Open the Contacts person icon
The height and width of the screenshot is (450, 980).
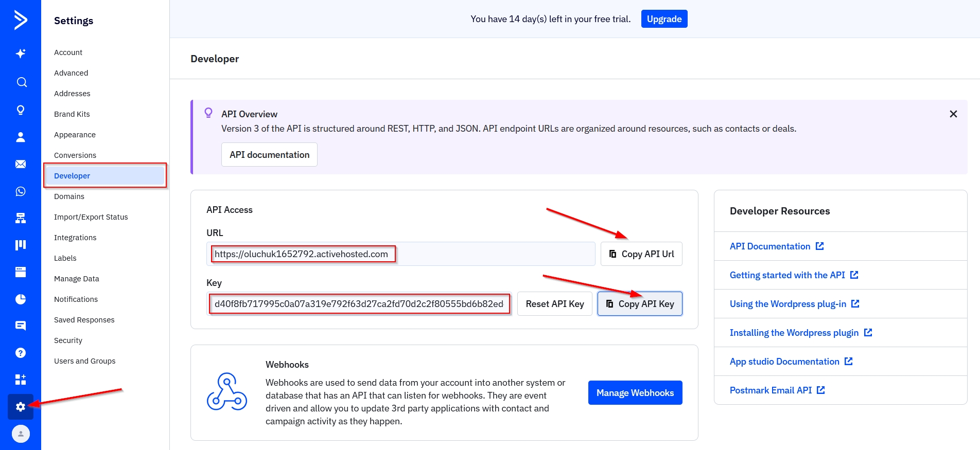[x=21, y=137]
